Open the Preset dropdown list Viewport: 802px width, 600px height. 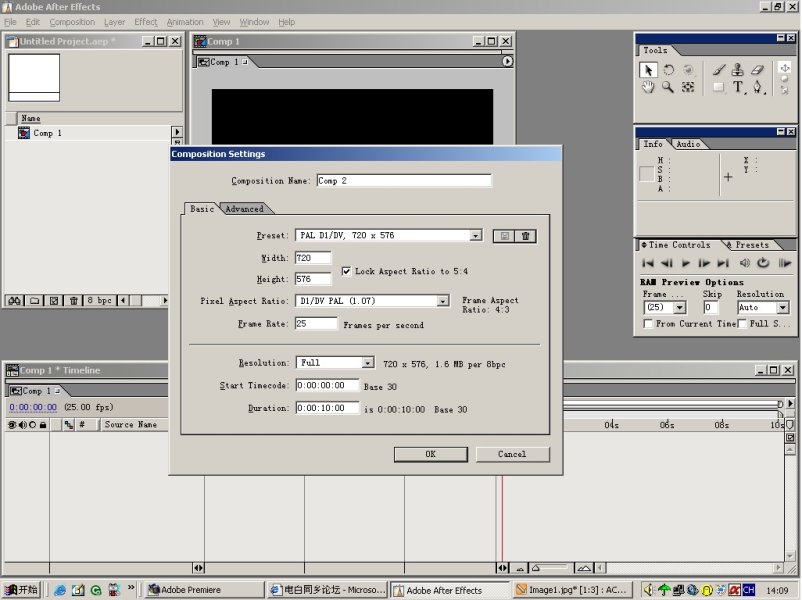[x=476, y=236]
